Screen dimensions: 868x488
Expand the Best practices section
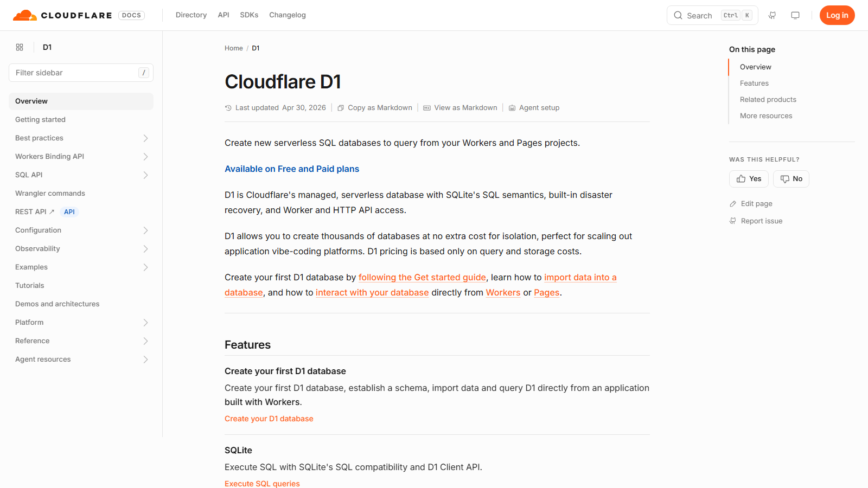click(145, 138)
